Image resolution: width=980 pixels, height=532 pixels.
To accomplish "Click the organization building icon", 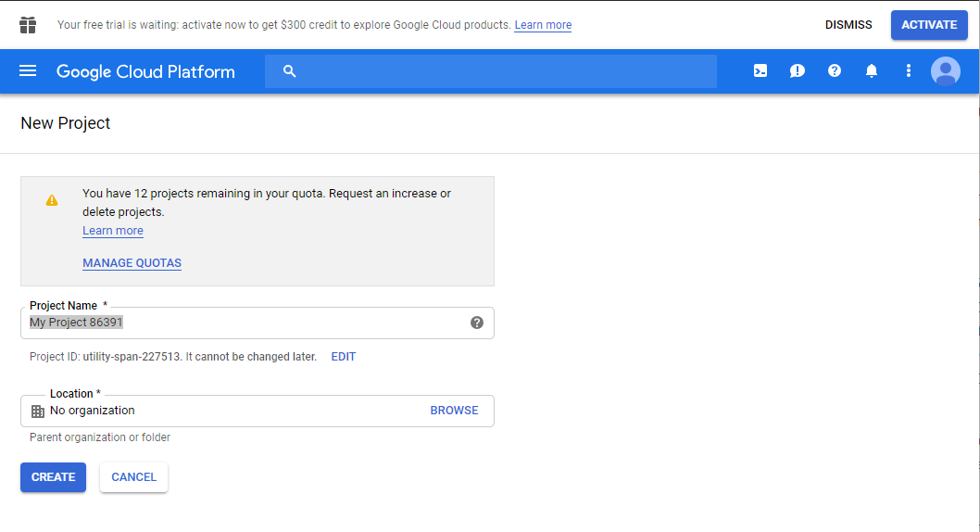I will [x=38, y=412].
